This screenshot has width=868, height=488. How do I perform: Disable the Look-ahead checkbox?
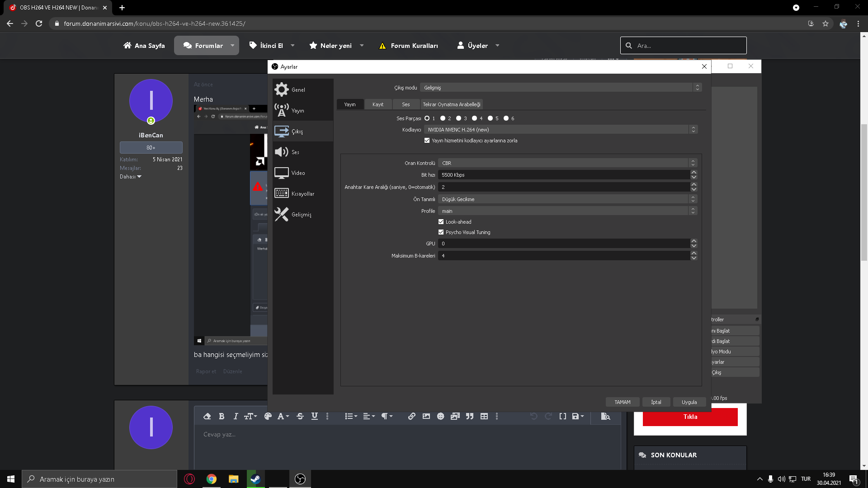tap(441, 222)
